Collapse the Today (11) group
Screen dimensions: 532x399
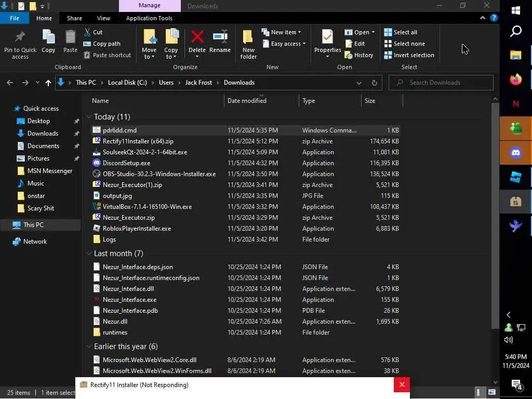click(89, 117)
